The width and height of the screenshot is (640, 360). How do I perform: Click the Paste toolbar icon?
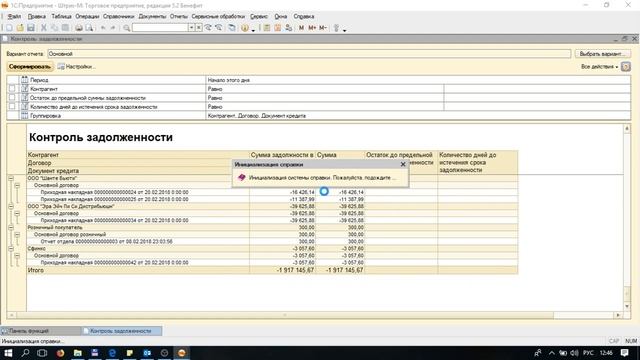click(65, 28)
